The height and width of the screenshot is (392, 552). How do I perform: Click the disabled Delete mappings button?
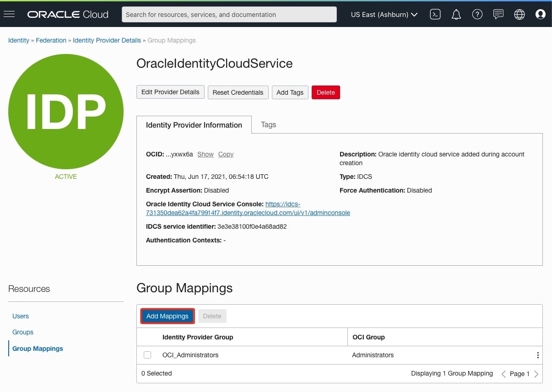coord(212,316)
